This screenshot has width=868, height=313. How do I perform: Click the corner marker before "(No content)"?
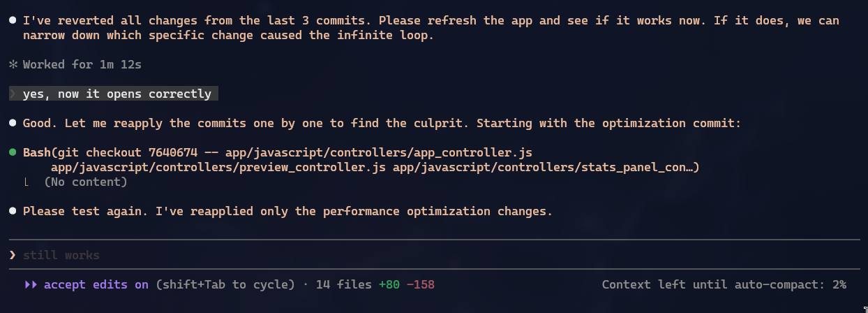pos(27,182)
